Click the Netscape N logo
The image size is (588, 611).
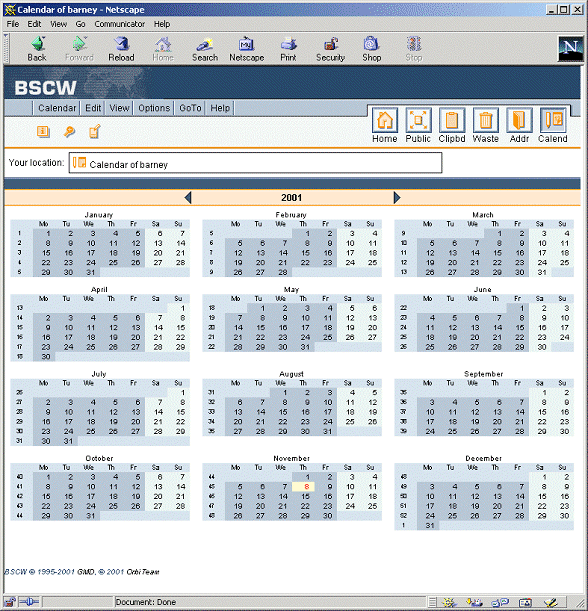(x=570, y=48)
